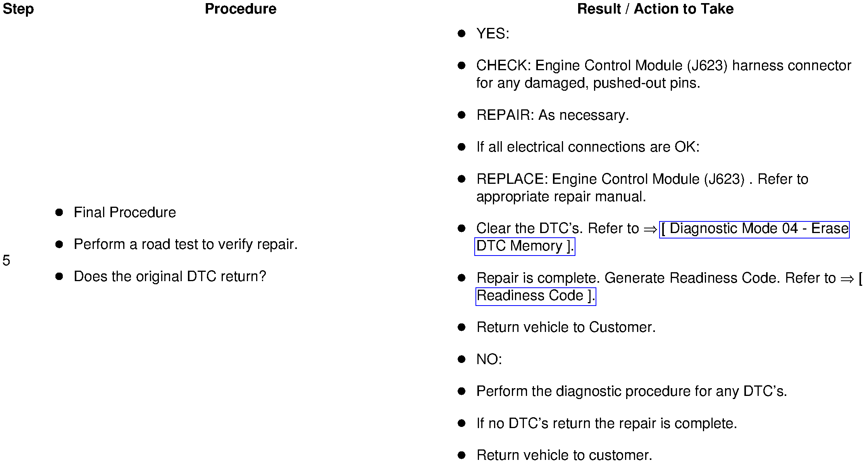
Task: Follow the Readiness Code link
Action: point(535,296)
